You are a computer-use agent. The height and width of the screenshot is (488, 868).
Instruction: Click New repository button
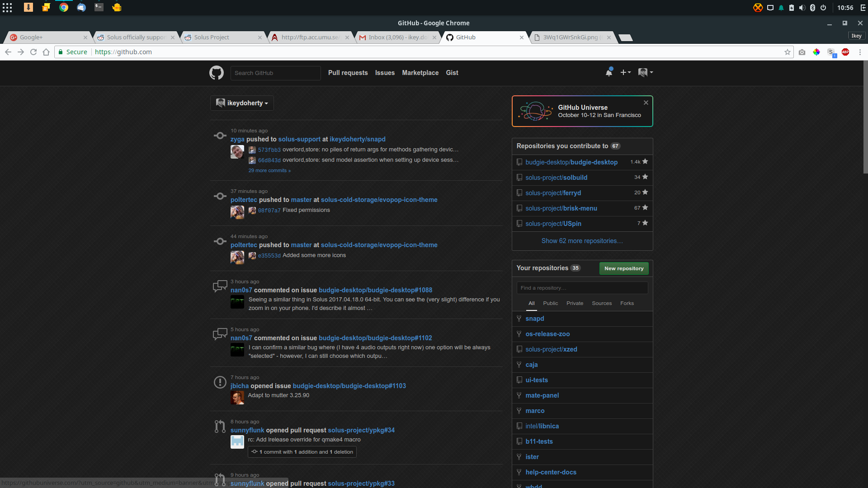point(624,268)
